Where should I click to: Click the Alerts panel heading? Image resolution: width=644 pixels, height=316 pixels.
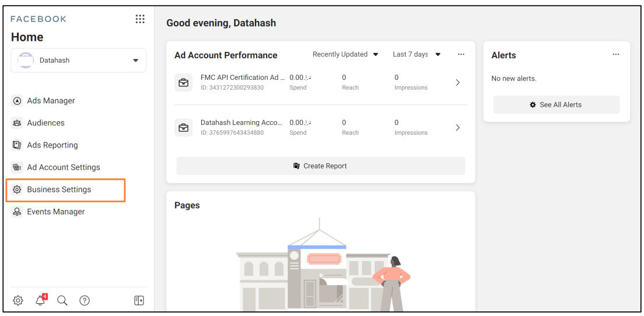click(503, 55)
